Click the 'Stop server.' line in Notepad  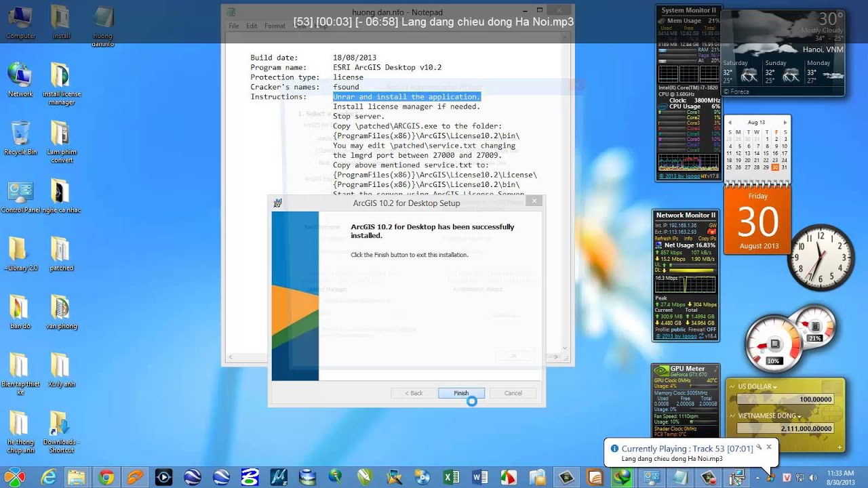(x=359, y=117)
